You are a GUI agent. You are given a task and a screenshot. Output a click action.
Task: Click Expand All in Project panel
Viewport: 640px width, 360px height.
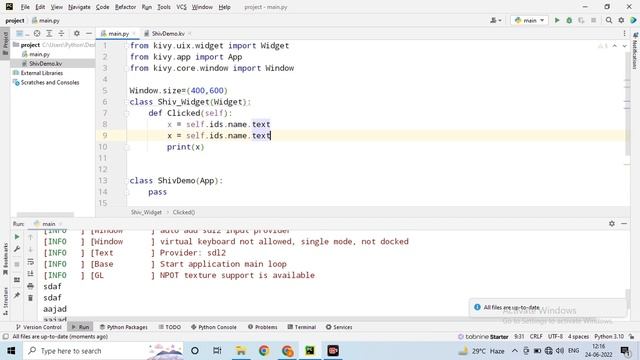click(x=49, y=33)
